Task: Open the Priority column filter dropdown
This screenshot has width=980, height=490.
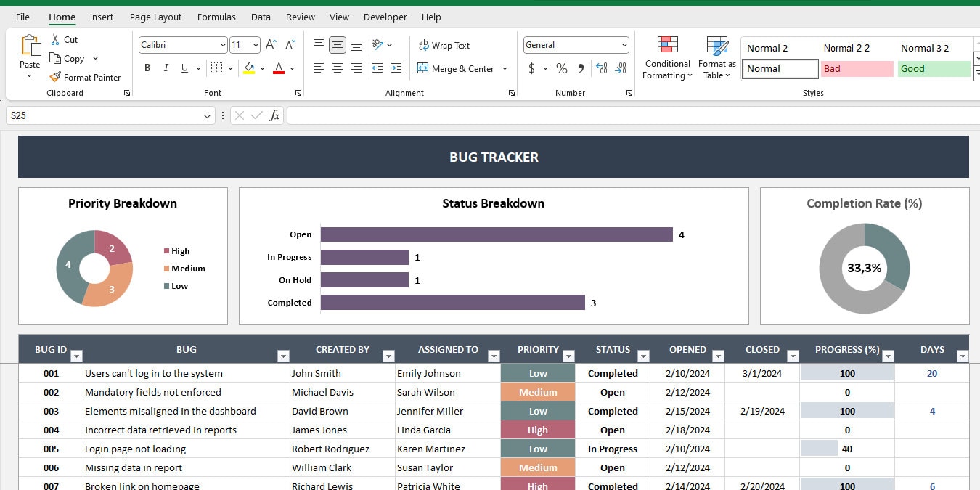Action: click(569, 356)
